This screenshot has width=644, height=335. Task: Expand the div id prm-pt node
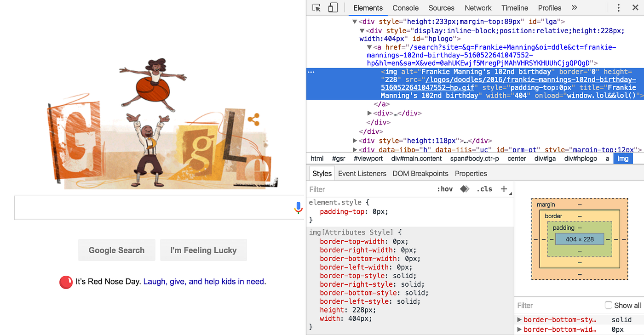(355, 149)
